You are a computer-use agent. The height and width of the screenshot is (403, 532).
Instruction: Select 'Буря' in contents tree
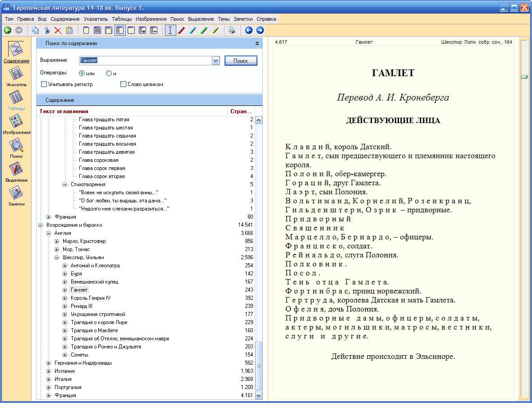pyautogui.click(x=76, y=274)
